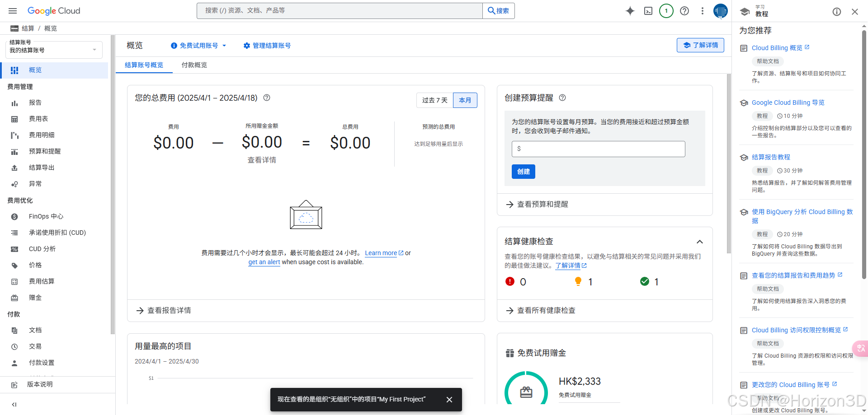Open 文档 in the sidebar
This screenshot has height=415, width=868.
pyautogui.click(x=54, y=330)
